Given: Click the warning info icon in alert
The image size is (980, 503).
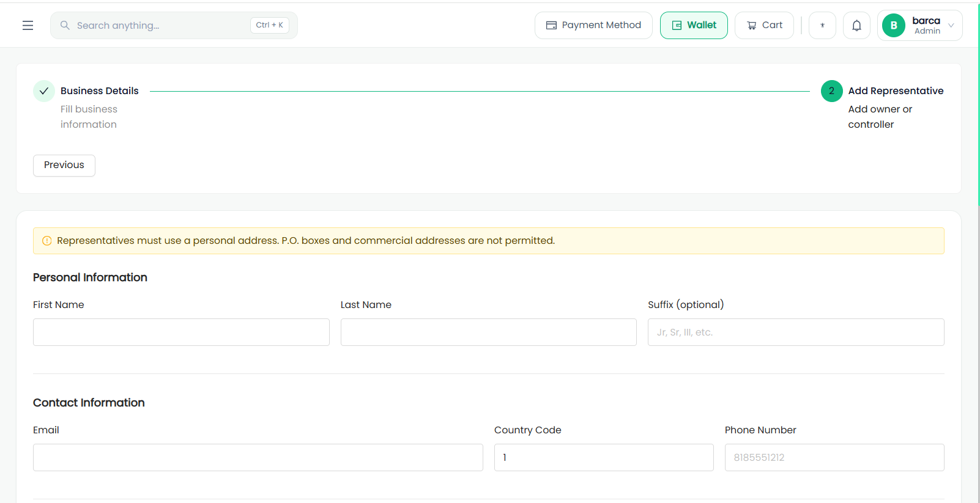Looking at the screenshot, I should (46, 241).
